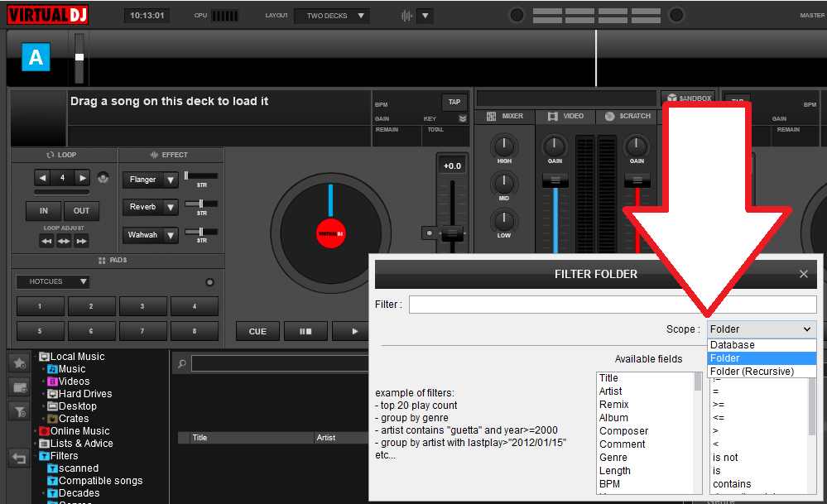
Task: Click the VirtualDJ logo
Action: coord(47,14)
